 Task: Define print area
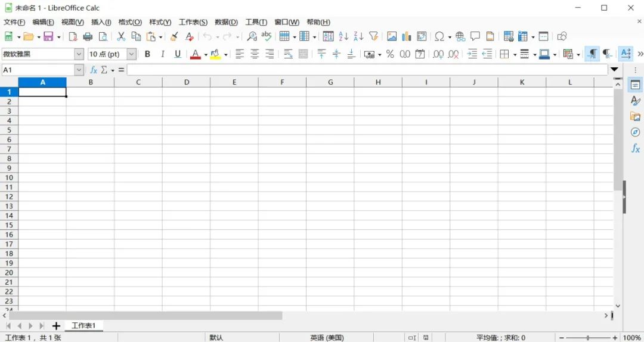point(509,36)
